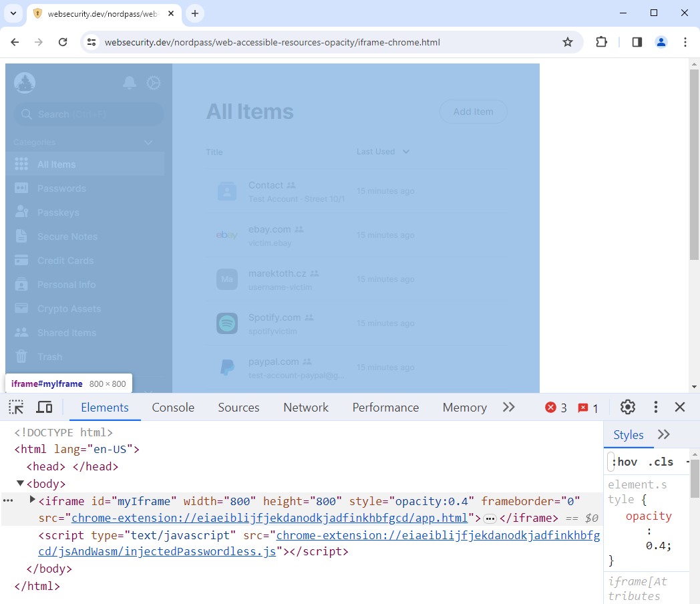The width and height of the screenshot is (700, 604).
Task: Click the 3 errors counter
Action: 556,408
